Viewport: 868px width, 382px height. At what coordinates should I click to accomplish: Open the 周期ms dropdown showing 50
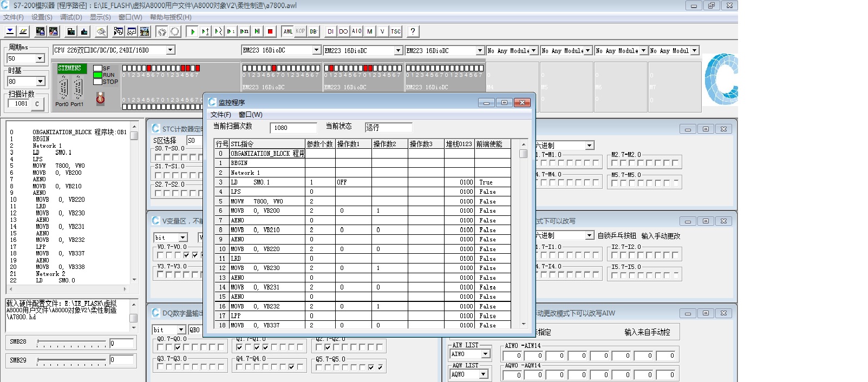pyautogui.click(x=40, y=58)
